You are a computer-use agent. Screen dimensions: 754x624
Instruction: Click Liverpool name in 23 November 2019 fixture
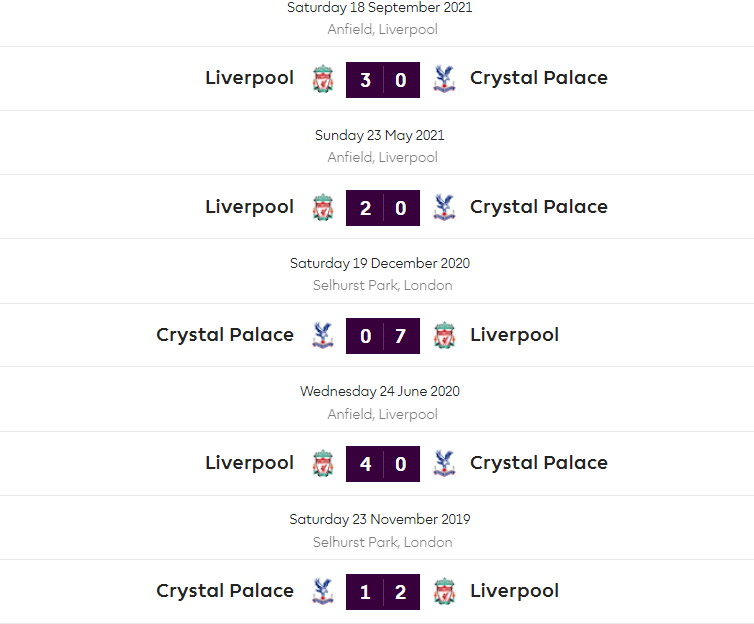(x=515, y=591)
